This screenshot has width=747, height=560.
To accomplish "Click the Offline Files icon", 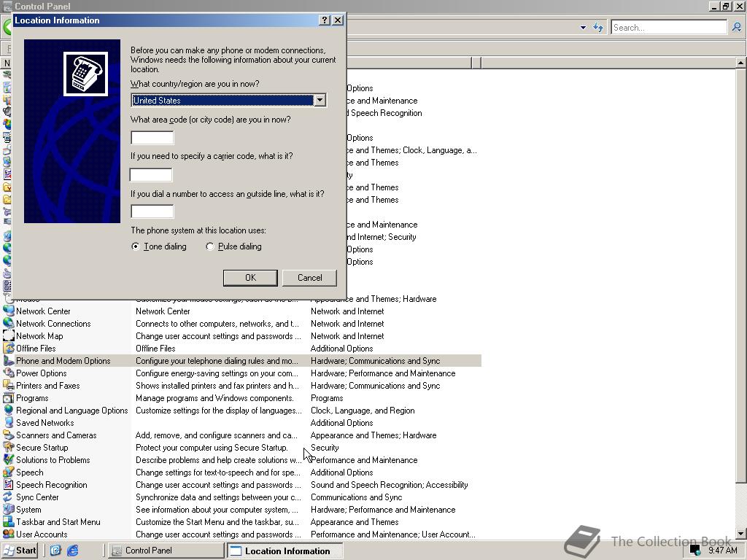I will pos(8,348).
